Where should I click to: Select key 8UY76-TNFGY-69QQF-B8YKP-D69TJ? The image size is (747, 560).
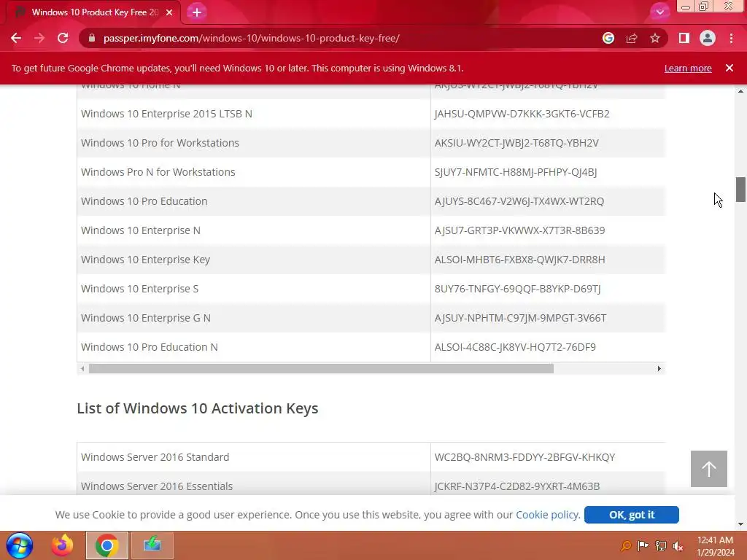tap(517, 289)
